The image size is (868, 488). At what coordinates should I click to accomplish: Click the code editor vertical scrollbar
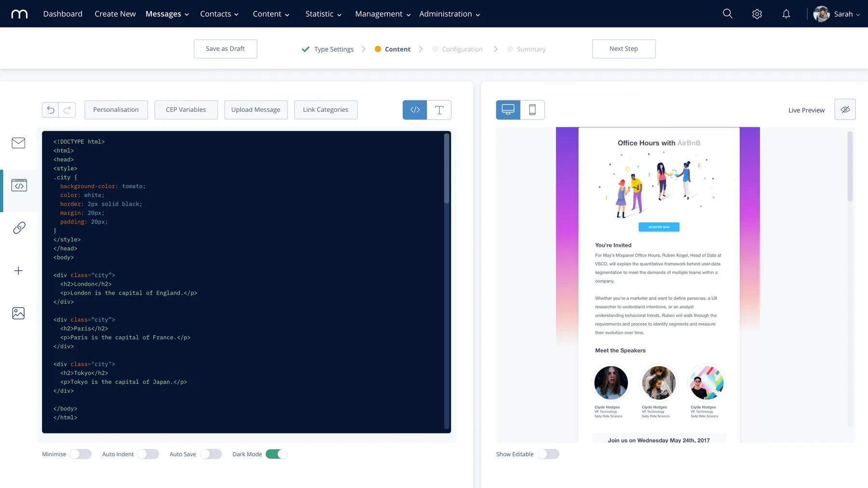447,168
